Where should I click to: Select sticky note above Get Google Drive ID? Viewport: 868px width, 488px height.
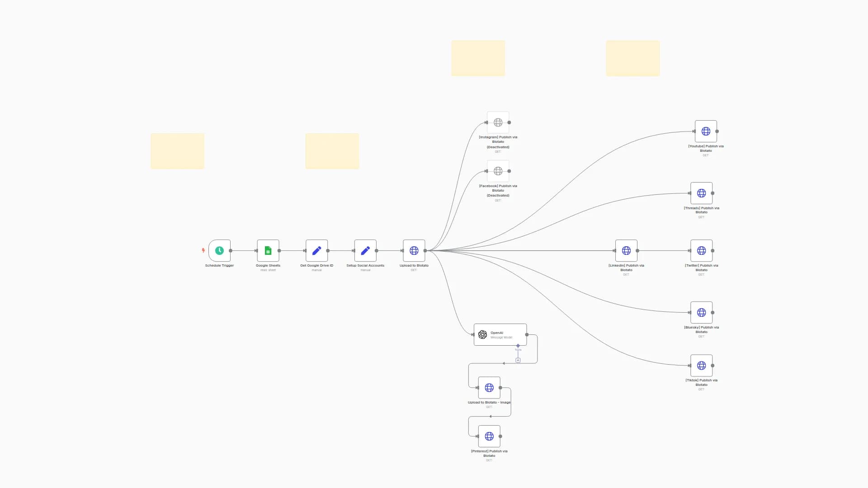click(x=332, y=151)
